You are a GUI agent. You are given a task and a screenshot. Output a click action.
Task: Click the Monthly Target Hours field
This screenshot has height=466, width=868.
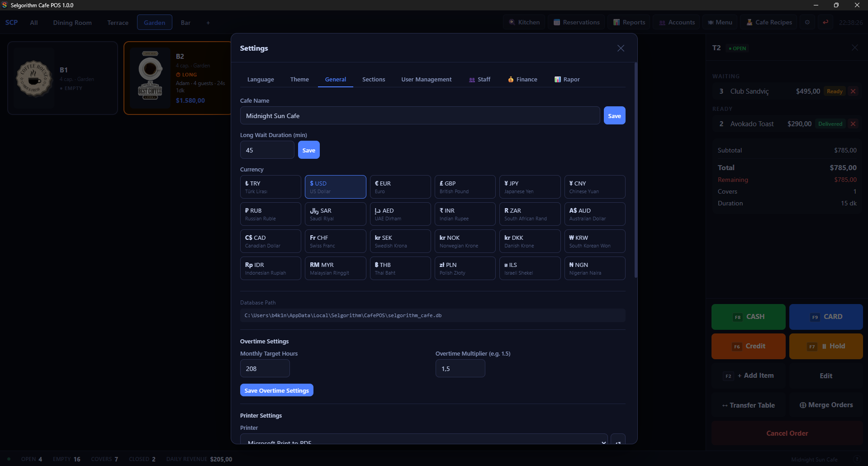click(x=265, y=369)
